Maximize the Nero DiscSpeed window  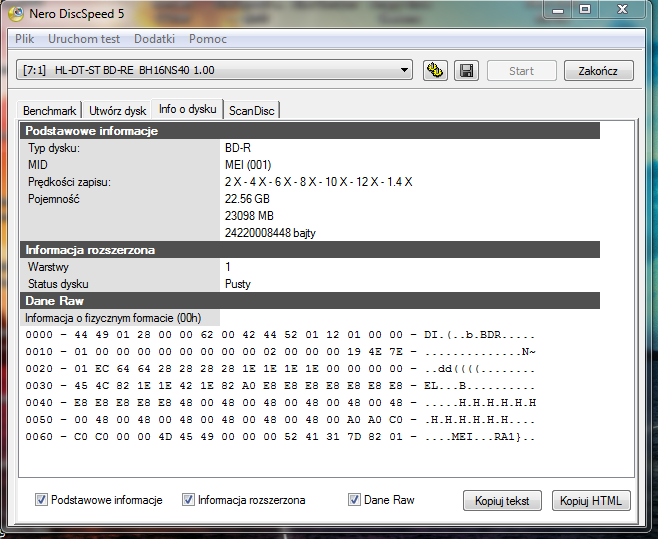coord(585,10)
